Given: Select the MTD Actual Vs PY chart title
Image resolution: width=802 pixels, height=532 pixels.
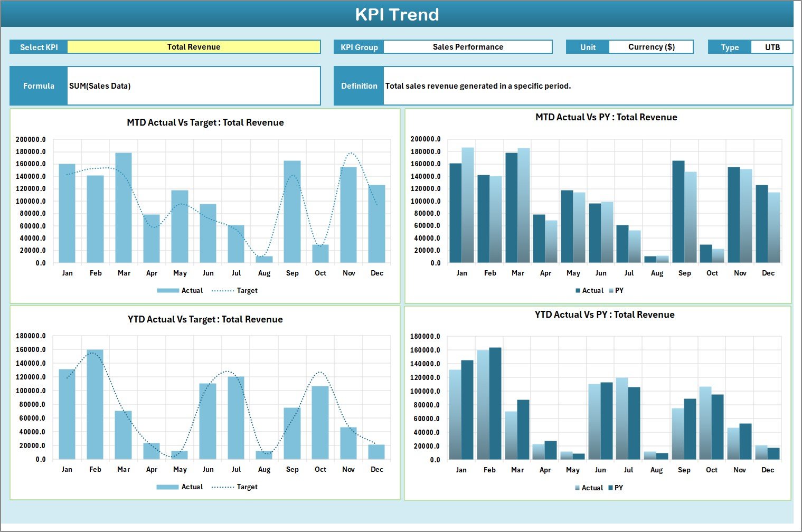Looking at the screenshot, I should click(606, 117).
